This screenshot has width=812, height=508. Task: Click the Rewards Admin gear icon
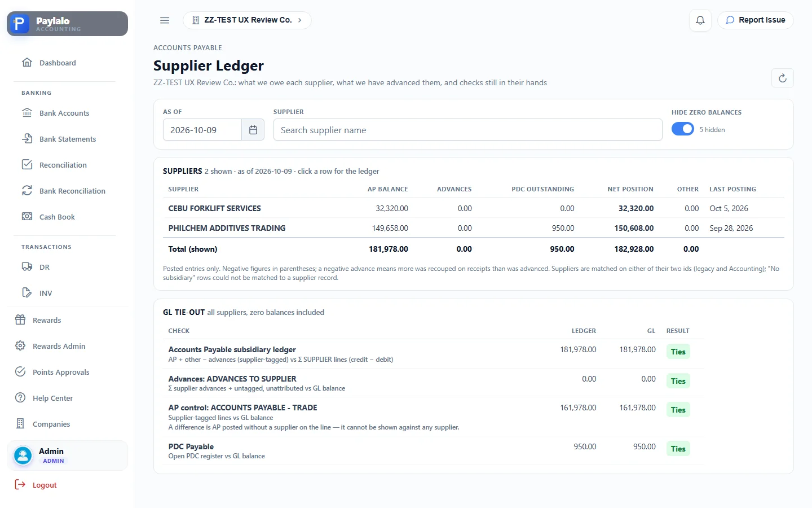tap(20, 346)
